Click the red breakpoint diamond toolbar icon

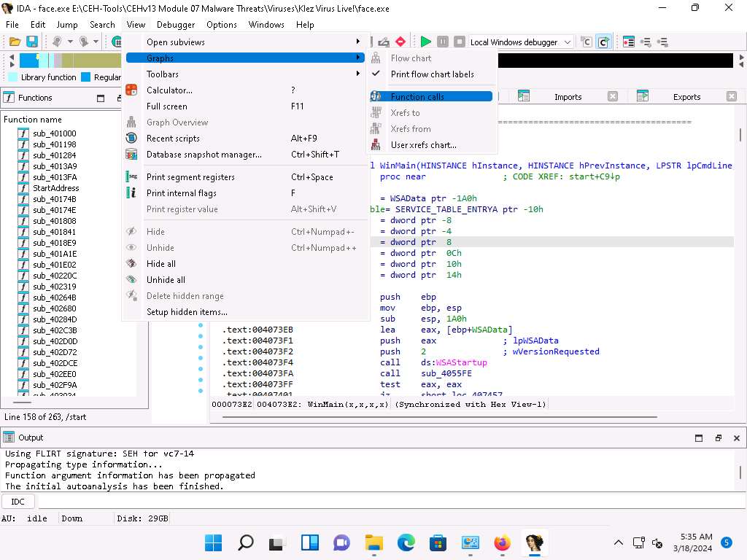[x=400, y=42]
